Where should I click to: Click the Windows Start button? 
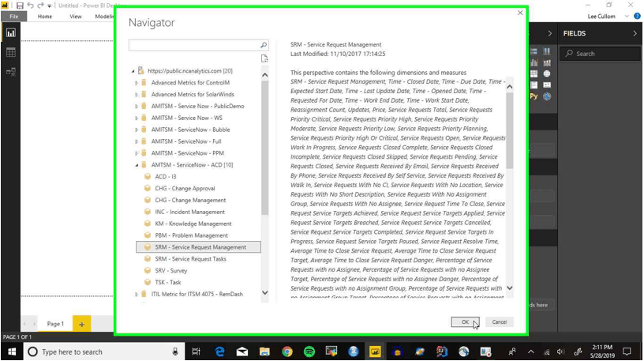point(12,352)
